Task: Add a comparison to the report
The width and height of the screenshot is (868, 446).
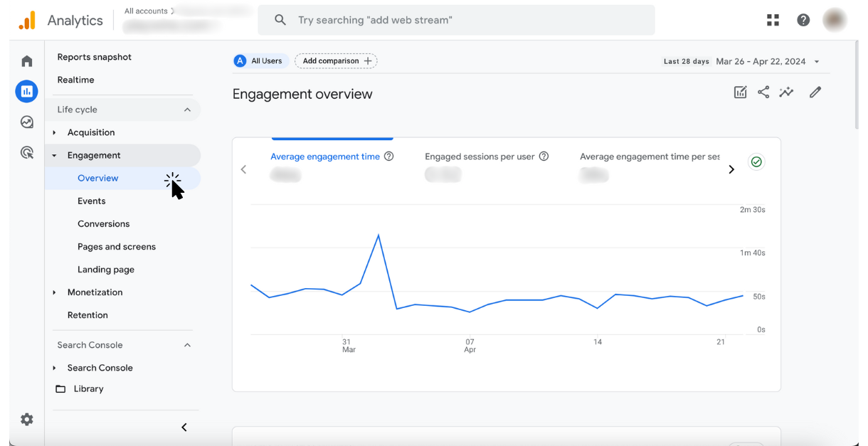Action: pos(336,60)
